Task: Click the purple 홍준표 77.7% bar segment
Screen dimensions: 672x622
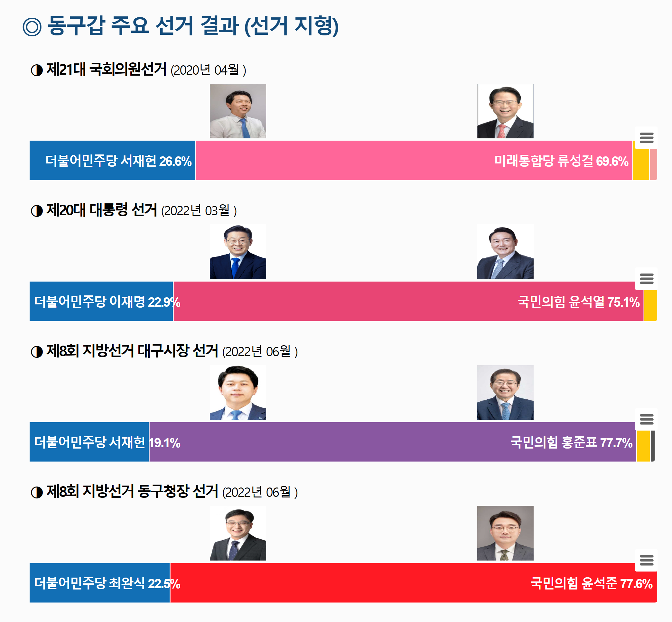Action: [392, 442]
